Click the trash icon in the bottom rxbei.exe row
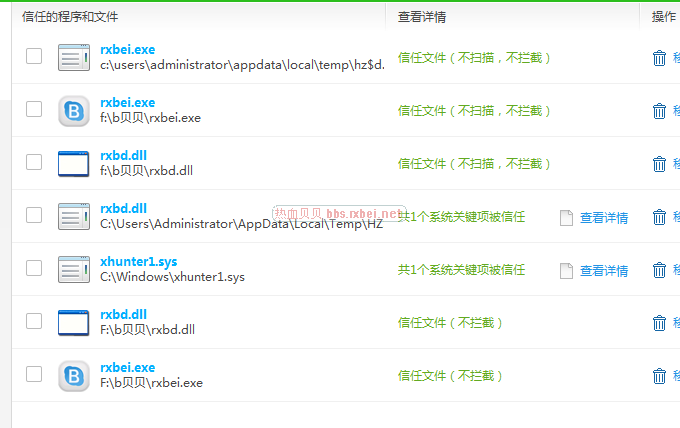The image size is (680, 428). (659, 376)
